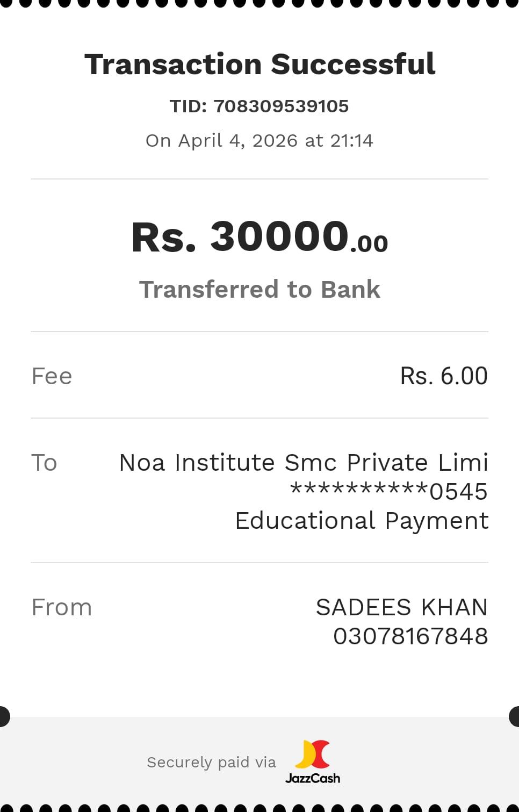Select the Transaction Successful heading
This screenshot has width=519, height=812.
pyautogui.click(x=259, y=64)
